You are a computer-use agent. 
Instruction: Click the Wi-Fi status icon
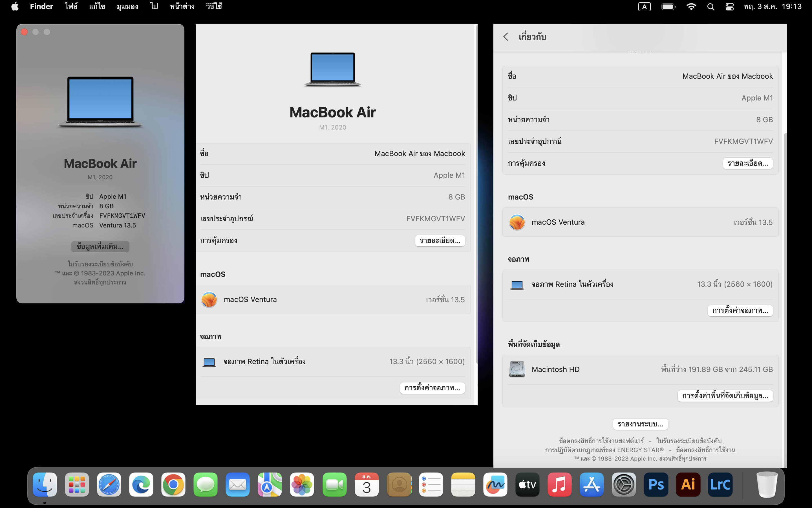point(691,7)
